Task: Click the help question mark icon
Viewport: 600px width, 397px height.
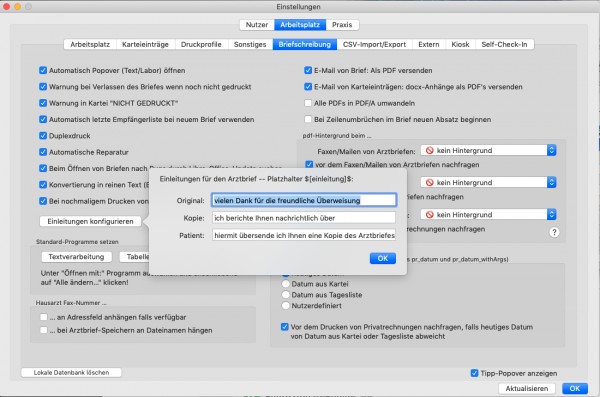Action: pos(554,232)
